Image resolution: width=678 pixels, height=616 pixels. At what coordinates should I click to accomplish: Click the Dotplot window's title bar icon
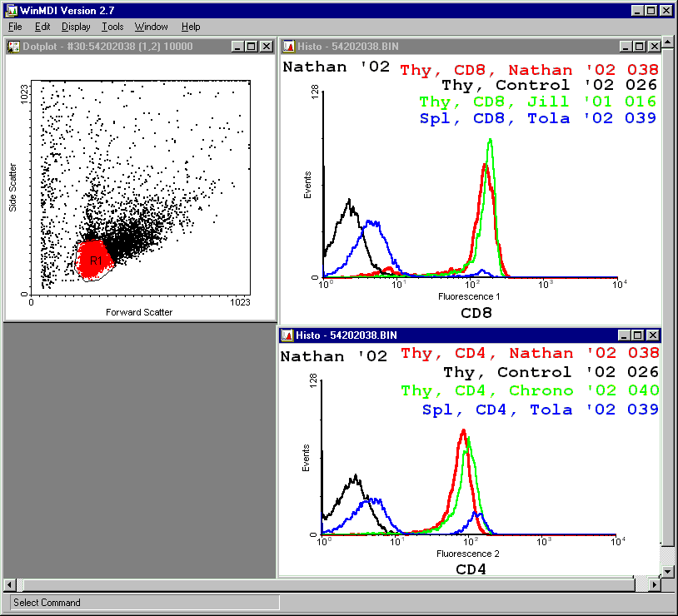(x=12, y=47)
